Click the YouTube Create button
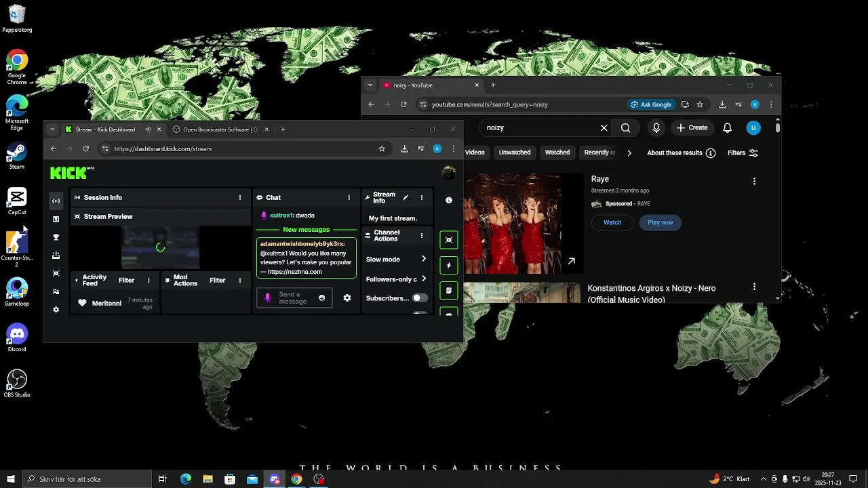This screenshot has width=868, height=488. tap(692, 127)
